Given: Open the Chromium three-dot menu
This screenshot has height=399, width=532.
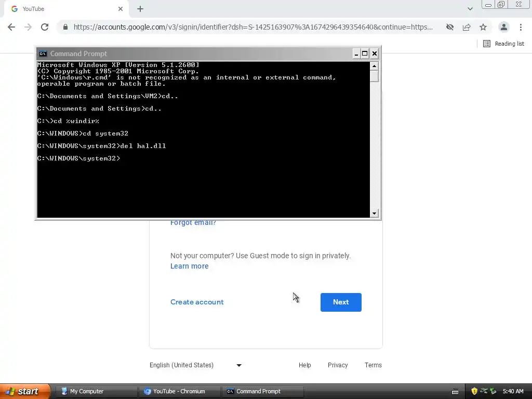Looking at the screenshot, I should coord(521,27).
